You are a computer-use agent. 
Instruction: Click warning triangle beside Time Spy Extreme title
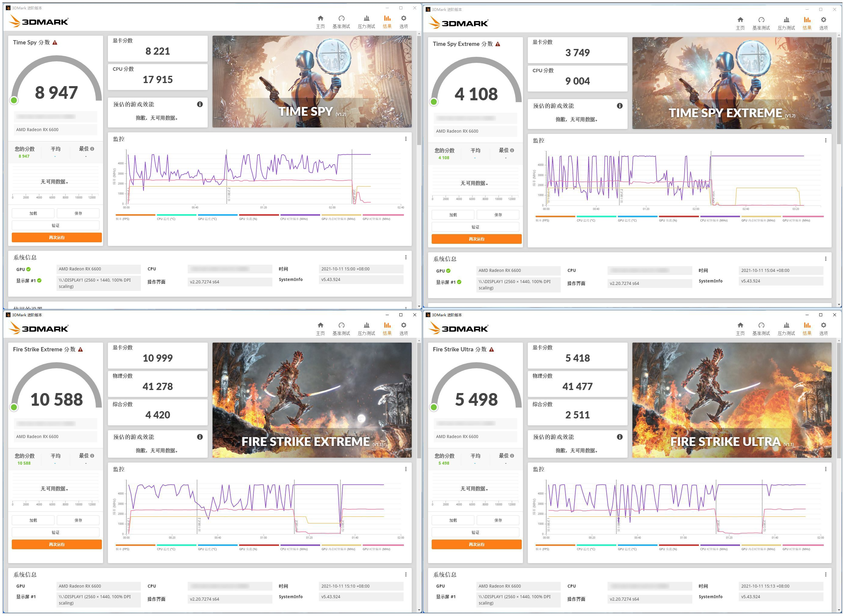498,44
